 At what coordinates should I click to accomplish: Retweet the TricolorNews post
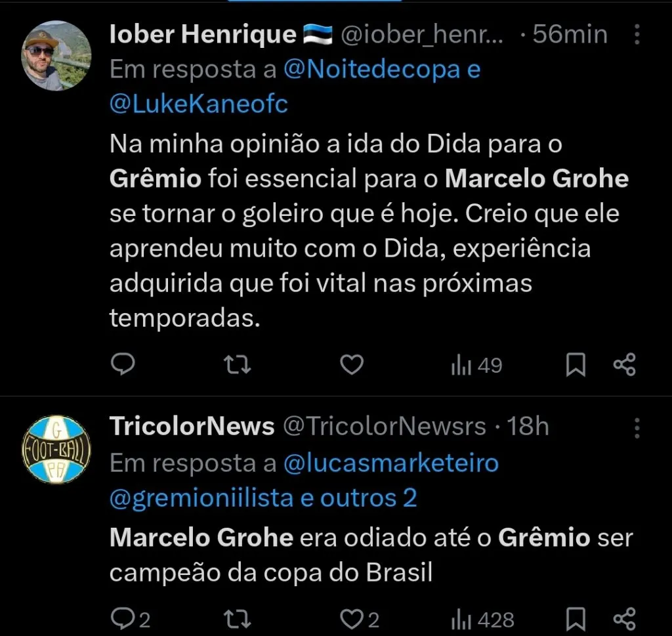[237, 618]
